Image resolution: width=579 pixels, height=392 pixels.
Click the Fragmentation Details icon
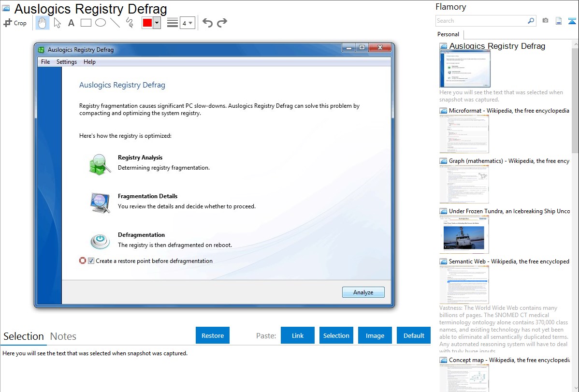point(100,203)
